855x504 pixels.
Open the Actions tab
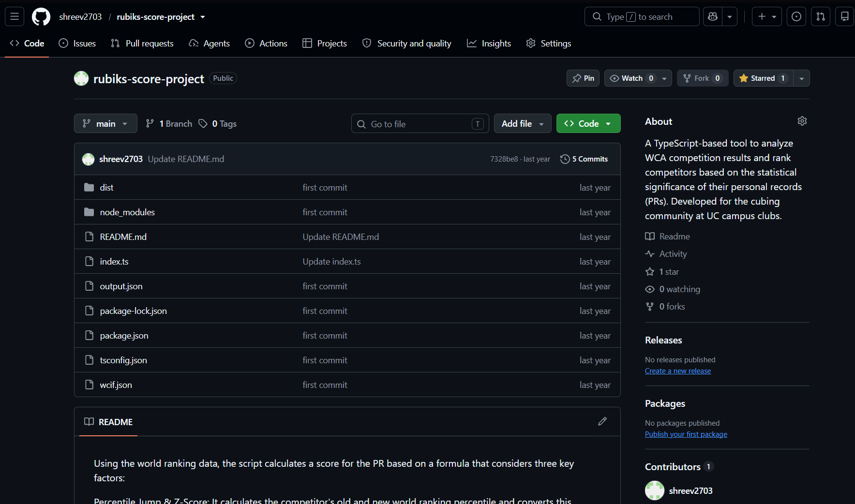pyautogui.click(x=266, y=43)
